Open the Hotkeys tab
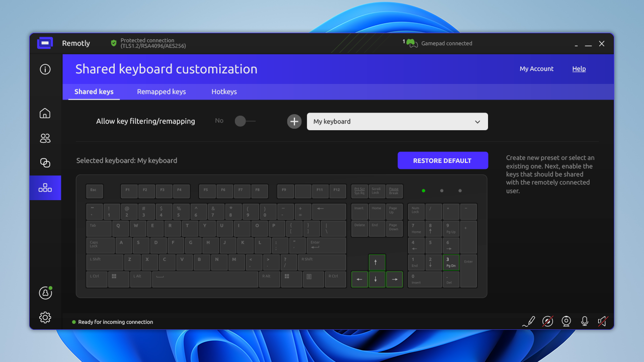Viewport: 644px width, 362px height. point(224,92)
